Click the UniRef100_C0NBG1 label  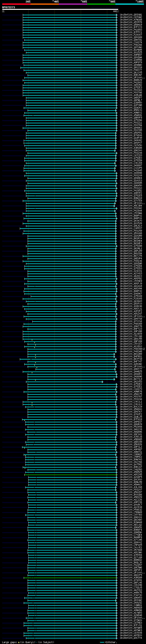tap(131, 605)
